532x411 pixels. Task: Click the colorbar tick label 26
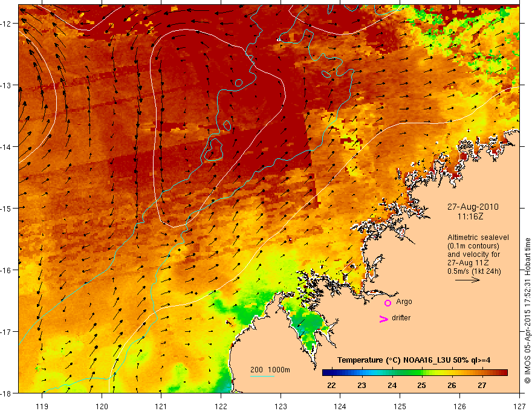(x=452, y=385)
